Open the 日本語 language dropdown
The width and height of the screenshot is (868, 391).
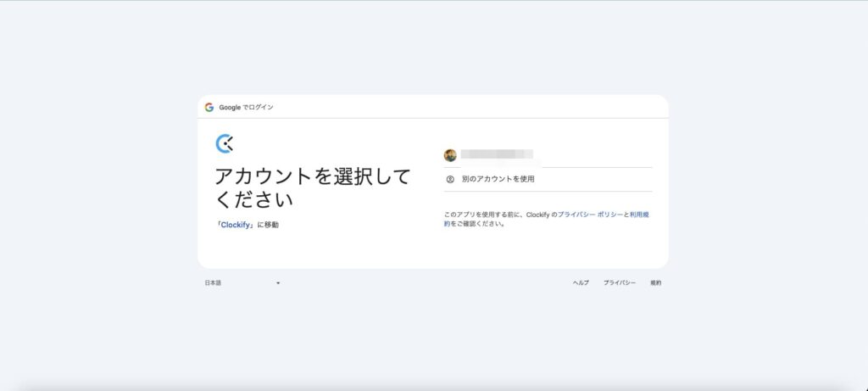(x=242, y=283)
